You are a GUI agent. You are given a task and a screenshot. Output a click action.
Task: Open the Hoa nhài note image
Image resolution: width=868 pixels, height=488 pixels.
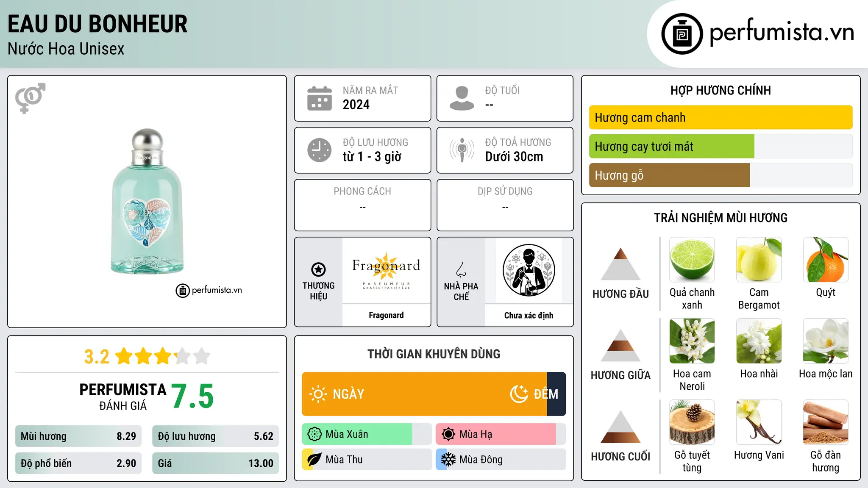[759, 341]
